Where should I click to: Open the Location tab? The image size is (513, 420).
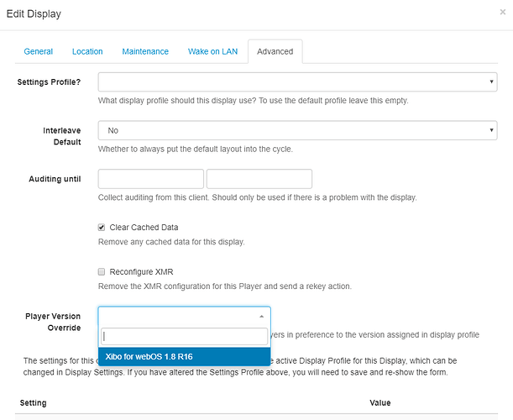87,51
